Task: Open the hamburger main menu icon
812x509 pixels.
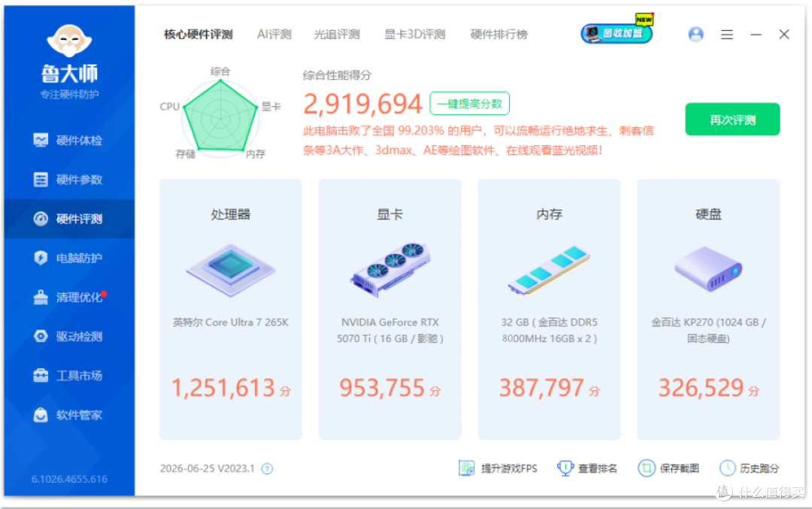Action: 726,35
